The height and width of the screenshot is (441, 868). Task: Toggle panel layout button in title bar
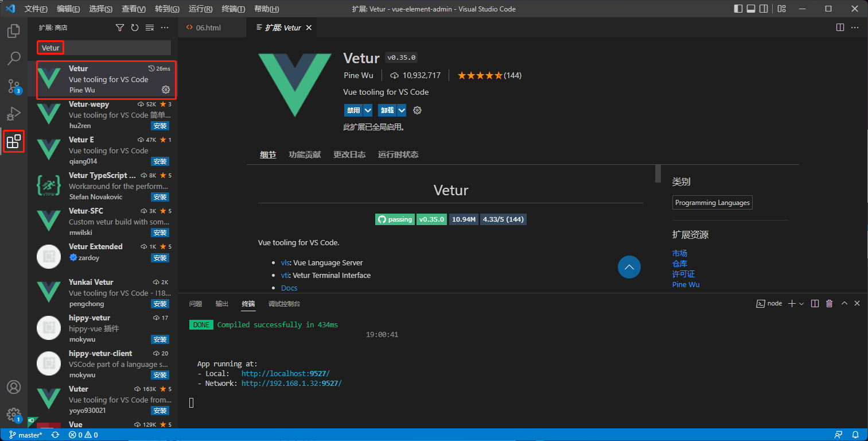click(751, 9)
